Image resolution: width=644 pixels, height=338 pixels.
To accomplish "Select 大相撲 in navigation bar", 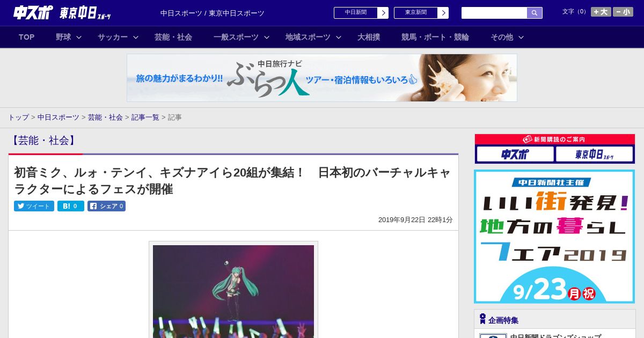I will (x=369, y=37).
